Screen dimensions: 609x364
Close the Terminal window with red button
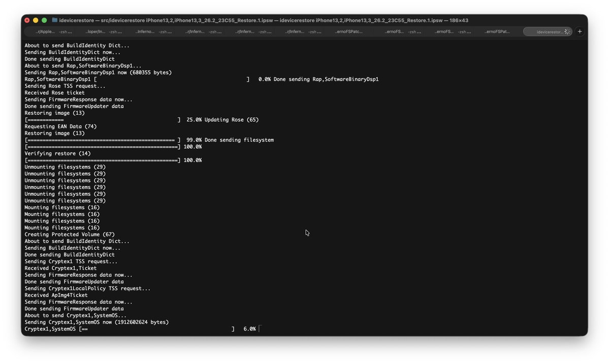coord(27,20)
